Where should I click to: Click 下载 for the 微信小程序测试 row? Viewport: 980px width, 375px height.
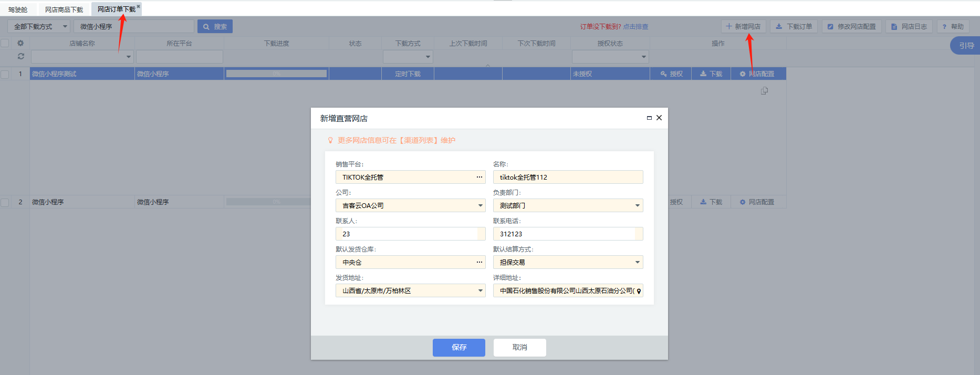(x=711, y=74)
